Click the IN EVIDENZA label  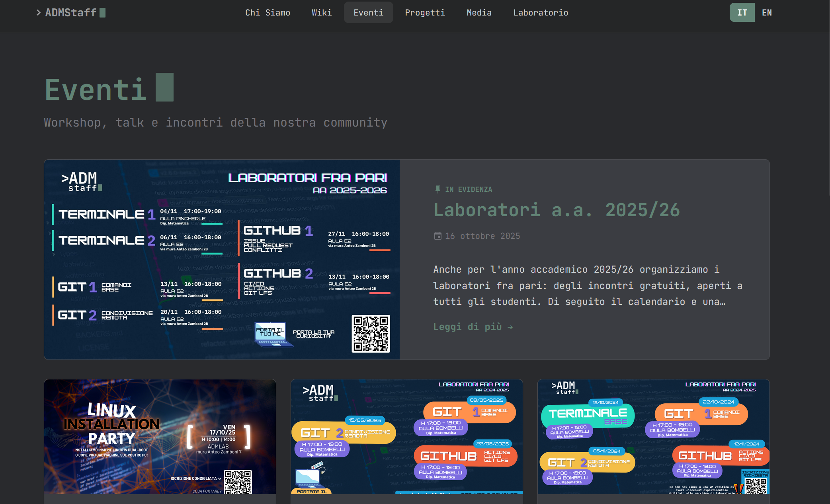coord(469,189)
